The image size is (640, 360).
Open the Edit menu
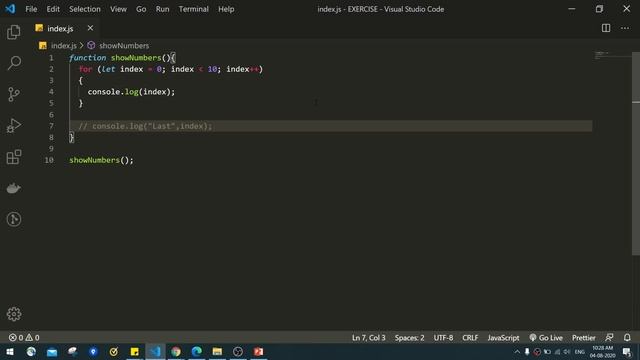(x=53, y=9)
